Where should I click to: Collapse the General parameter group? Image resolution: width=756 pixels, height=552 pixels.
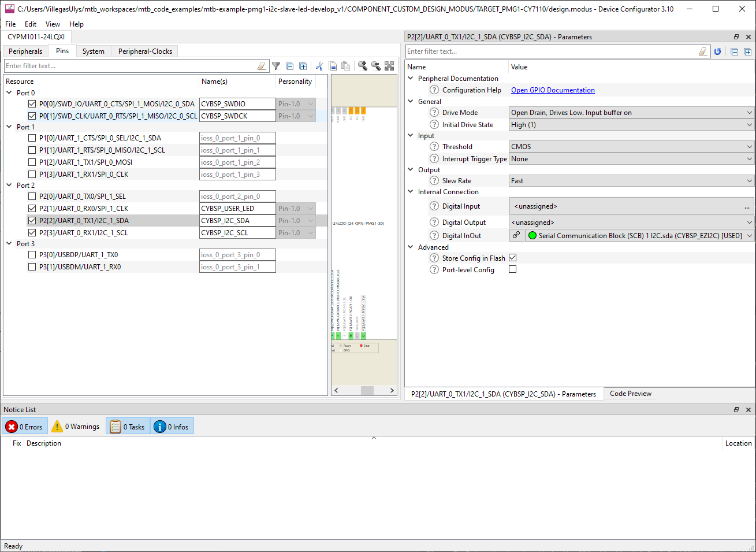click(411, 101)
